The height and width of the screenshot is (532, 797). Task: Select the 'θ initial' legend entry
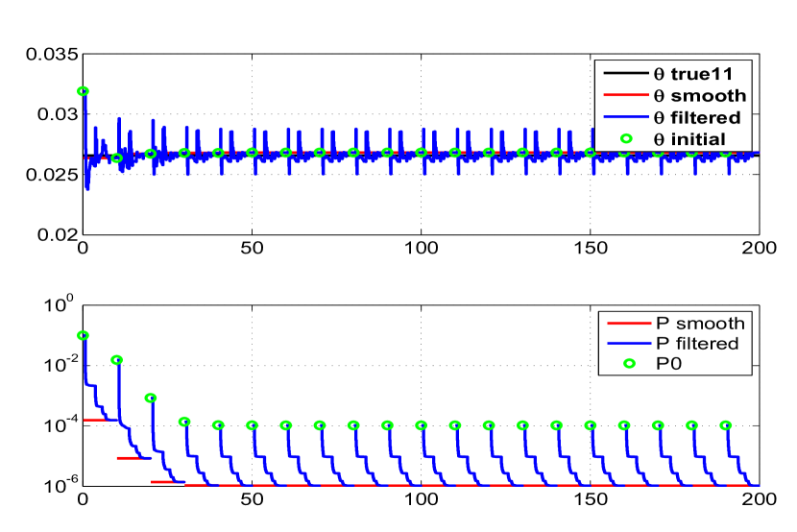673,139
